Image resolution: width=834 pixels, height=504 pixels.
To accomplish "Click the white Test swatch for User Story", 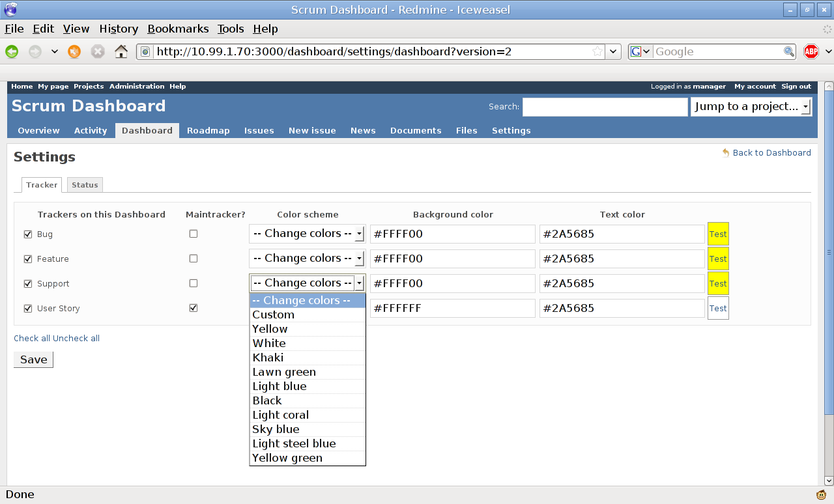I will click(x=718, y=308).
